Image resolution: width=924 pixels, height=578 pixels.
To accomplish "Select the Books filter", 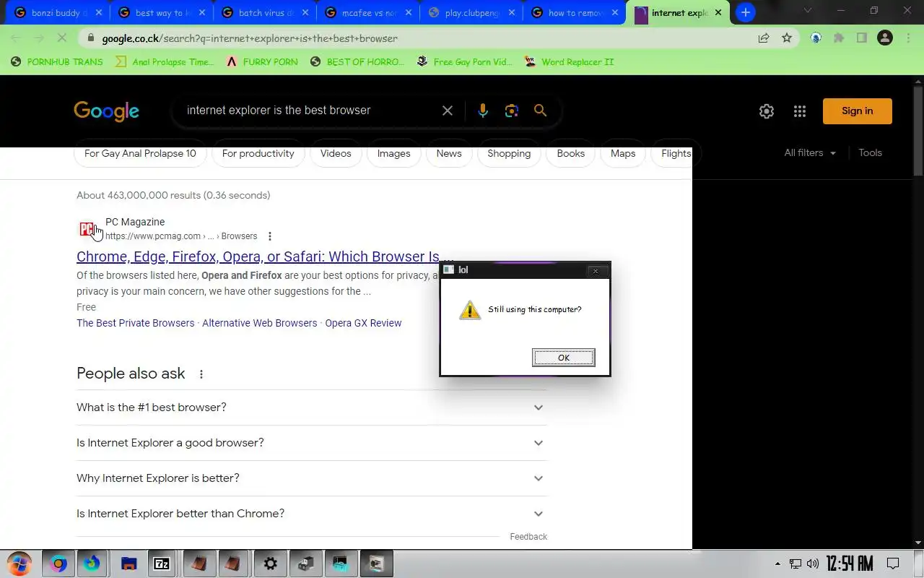I will [570, 153].
